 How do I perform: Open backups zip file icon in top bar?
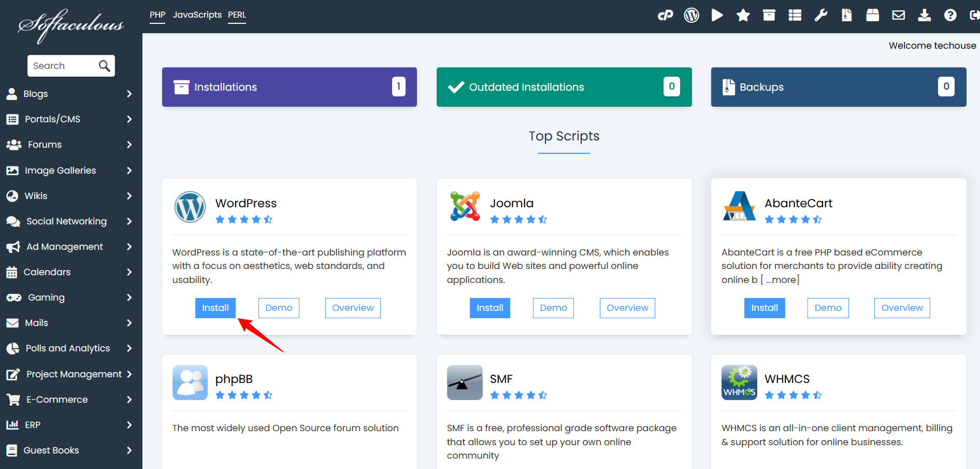[x=847, y=15]
